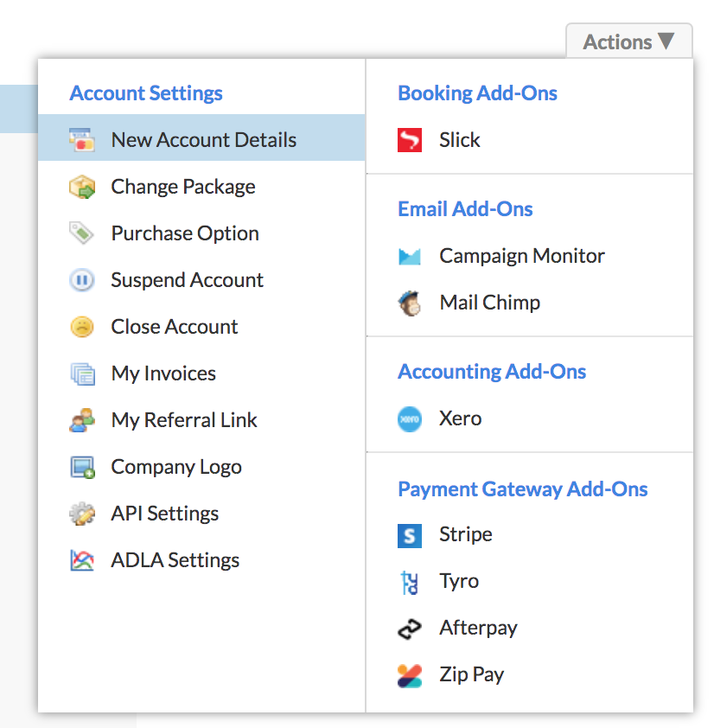Open ADLA Settings menu entry
Viewport: 714px width, 728px height.
click(201, 560)
